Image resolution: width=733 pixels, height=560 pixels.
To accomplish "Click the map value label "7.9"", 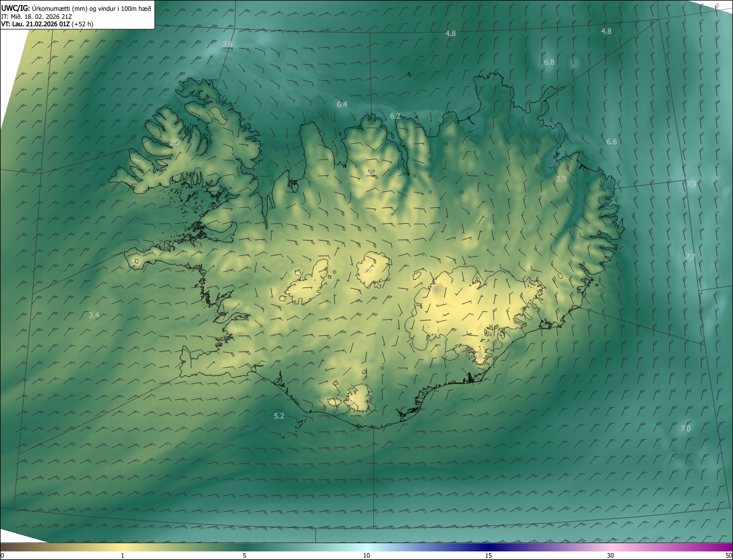I will tap(691, 184).
